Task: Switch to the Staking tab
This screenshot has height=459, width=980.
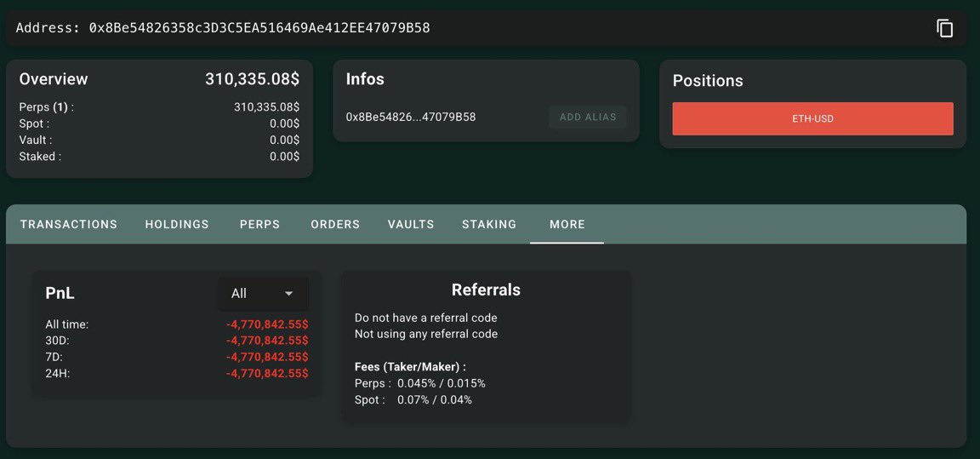Action: coord(489,224)
